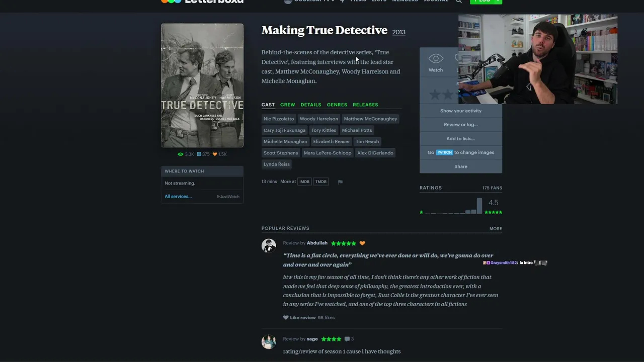This screenshot has height=362, width=644.
Task: Open Michelle Monaghan cast tag
Action: coord(285,142)
